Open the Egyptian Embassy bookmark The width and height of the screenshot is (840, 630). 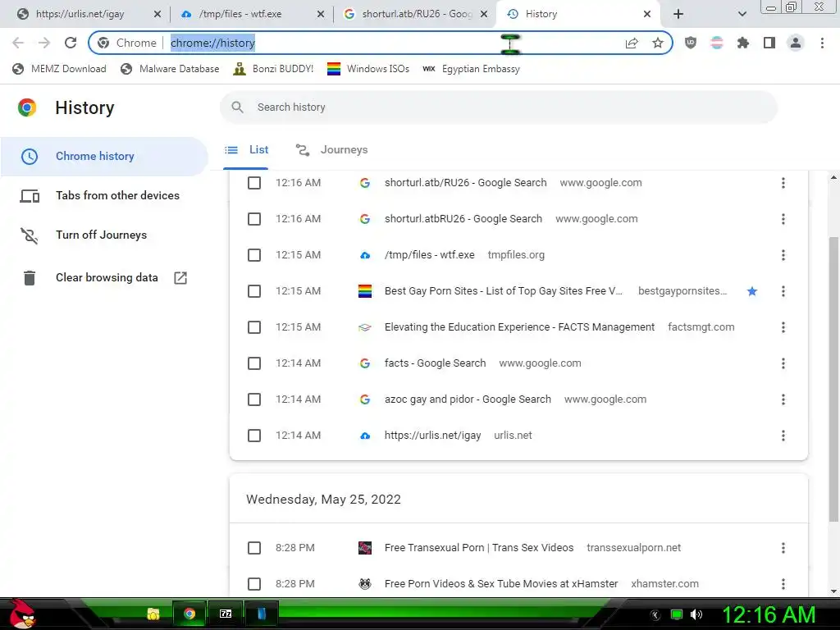coord(471,69)
